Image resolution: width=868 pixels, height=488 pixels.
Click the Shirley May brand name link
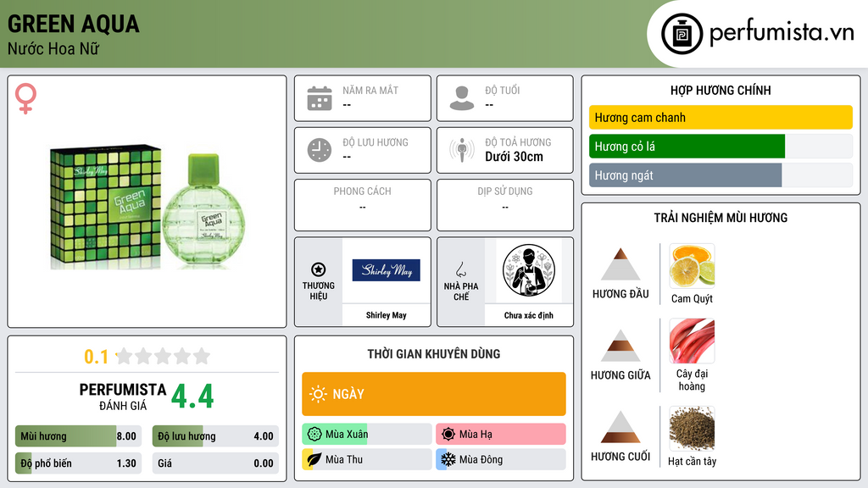click(x=387, y=315)
